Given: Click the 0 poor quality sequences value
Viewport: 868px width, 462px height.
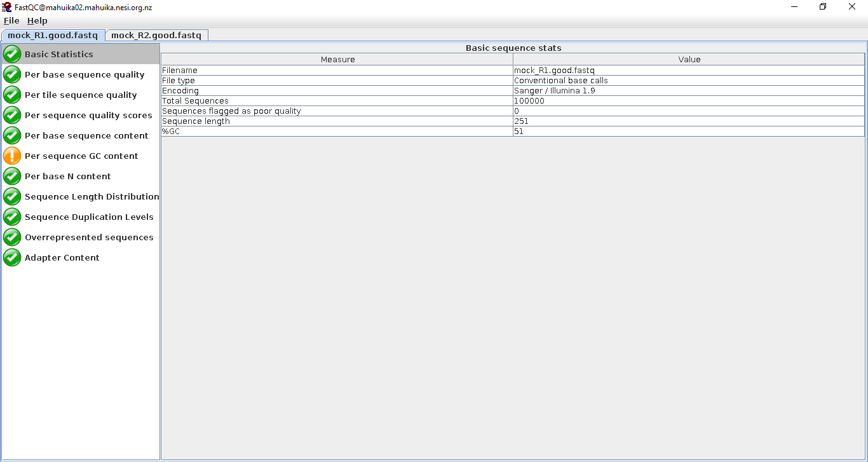Looking at the screenshot, I should 689,111.
